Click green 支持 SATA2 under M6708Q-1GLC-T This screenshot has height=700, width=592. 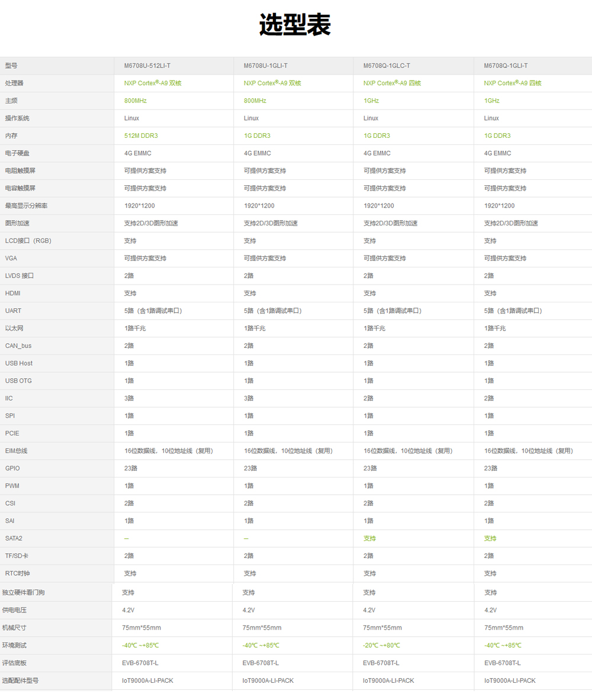369,538
